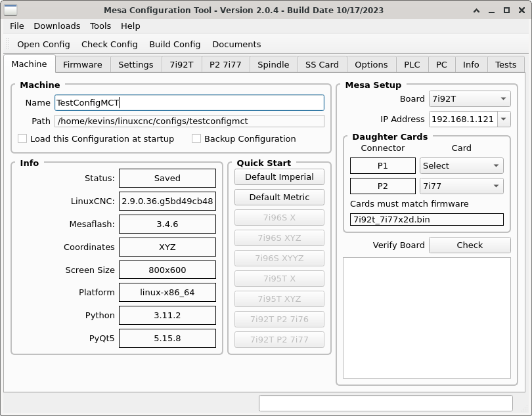Switch to the Spindle tab
This screenshot has height=416, width=532.
(x=273, y=64)
